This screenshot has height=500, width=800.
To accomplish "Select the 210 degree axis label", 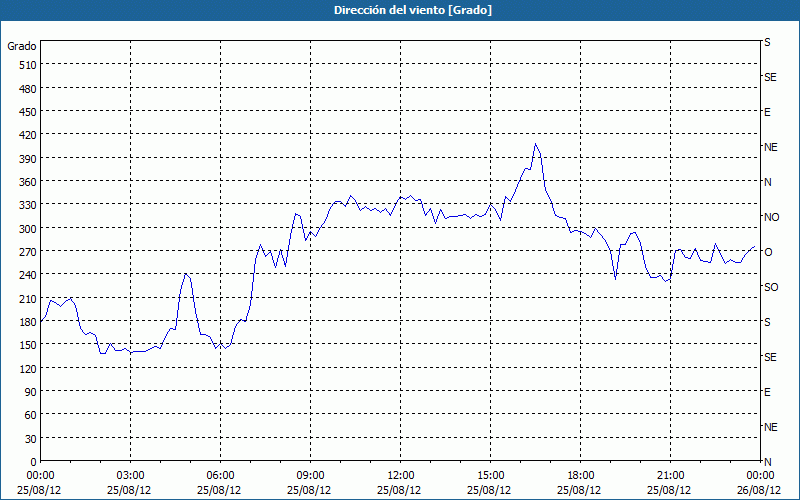I will tap(28, 299).
